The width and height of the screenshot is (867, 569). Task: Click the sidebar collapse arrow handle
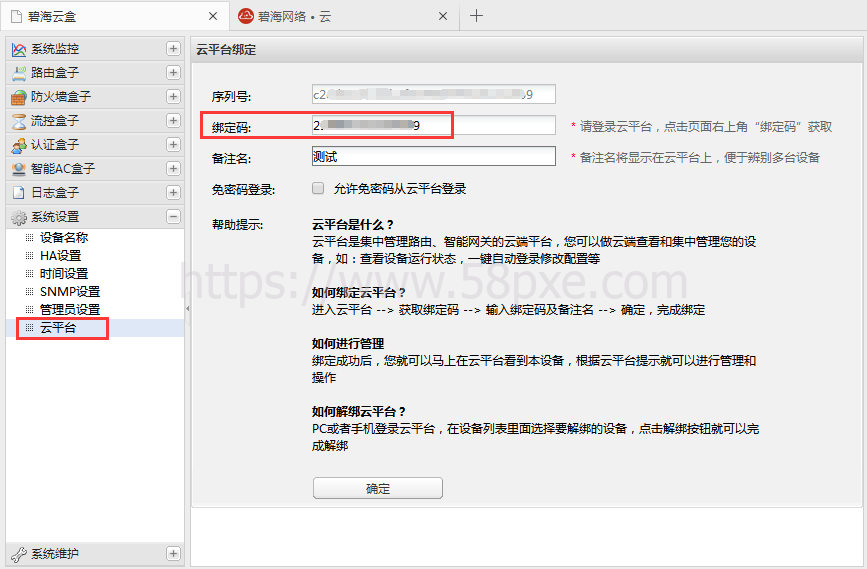pos(187,309)
